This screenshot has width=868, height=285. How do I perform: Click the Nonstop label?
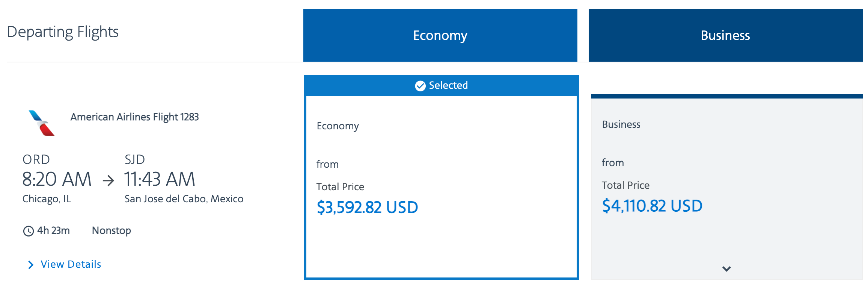[111, 231]
